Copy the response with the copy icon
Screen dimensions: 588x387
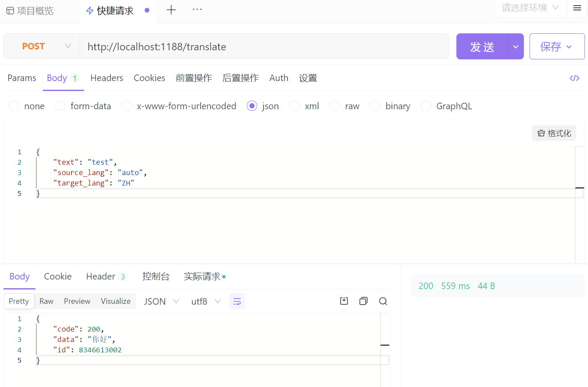click(x=363, y=301)
